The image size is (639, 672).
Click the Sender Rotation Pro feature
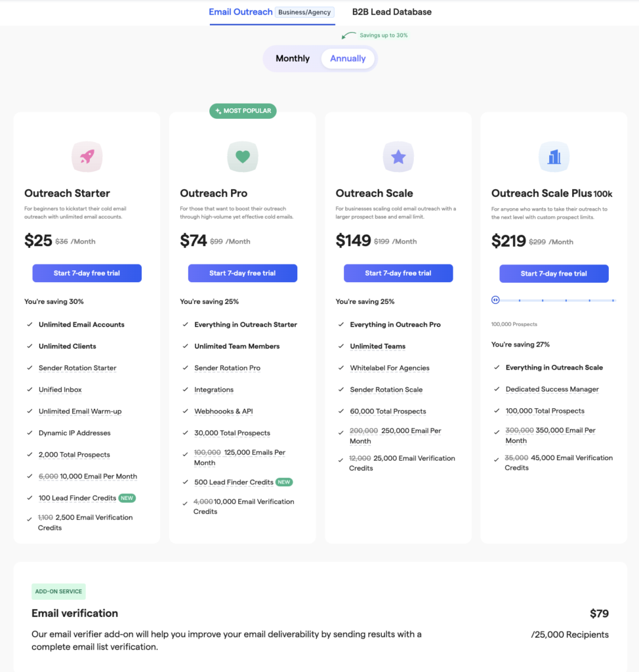227,367
